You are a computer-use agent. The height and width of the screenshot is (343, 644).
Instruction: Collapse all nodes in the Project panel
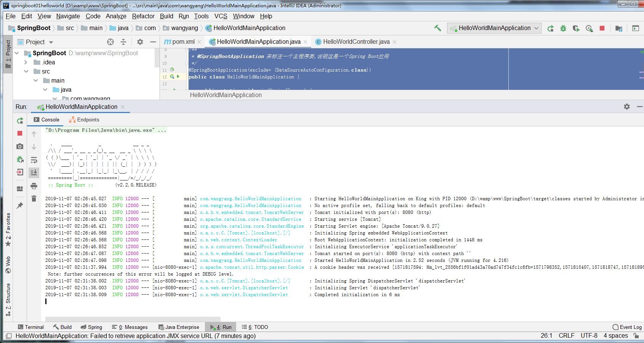point(123,42)
